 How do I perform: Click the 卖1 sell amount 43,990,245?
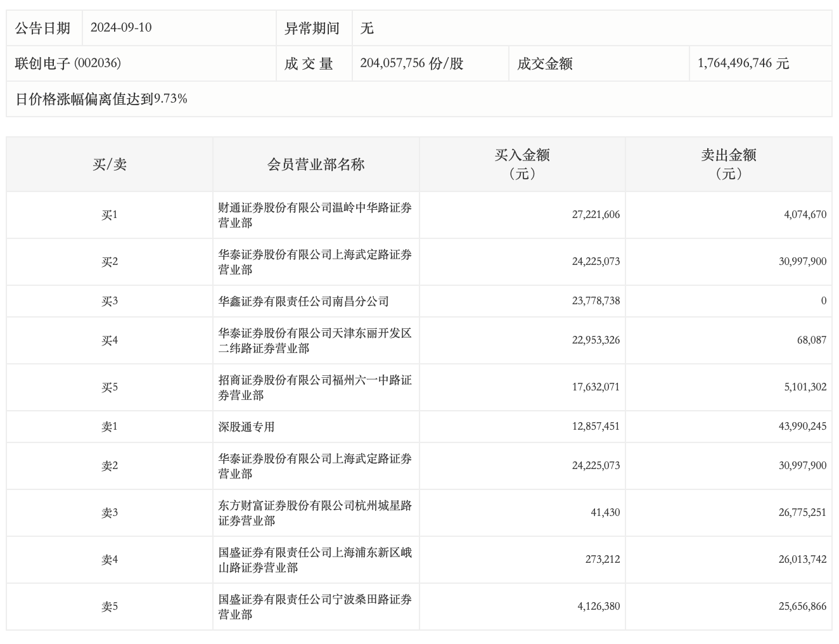[x=802, y=427]
